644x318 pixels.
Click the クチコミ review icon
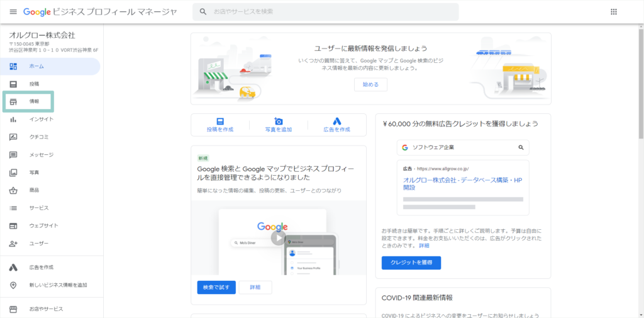pyautogui.click(x=13, y=137)
